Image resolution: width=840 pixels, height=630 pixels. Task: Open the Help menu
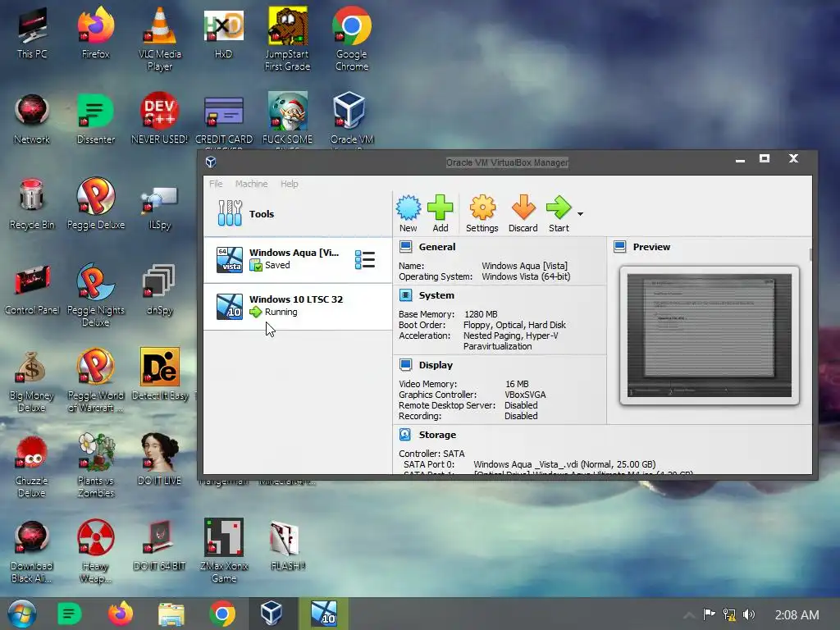pyautogui.click(x=290, y=184)
